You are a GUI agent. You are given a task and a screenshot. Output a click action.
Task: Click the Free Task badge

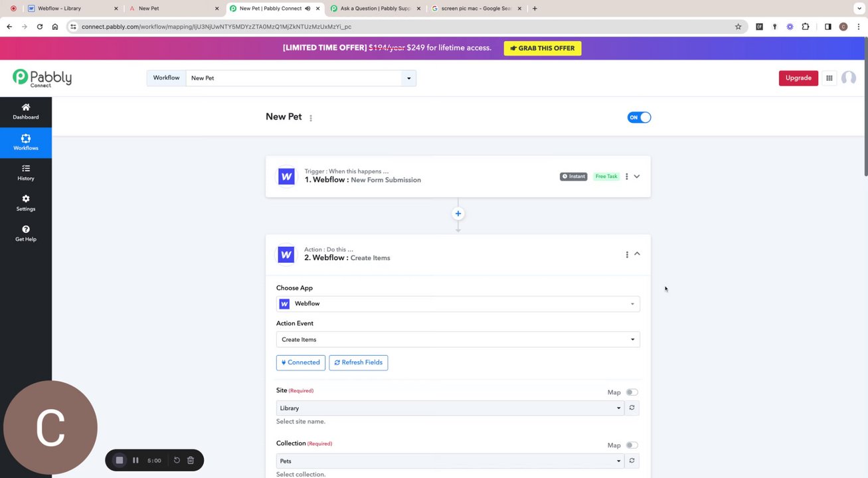tap(606, 177)
